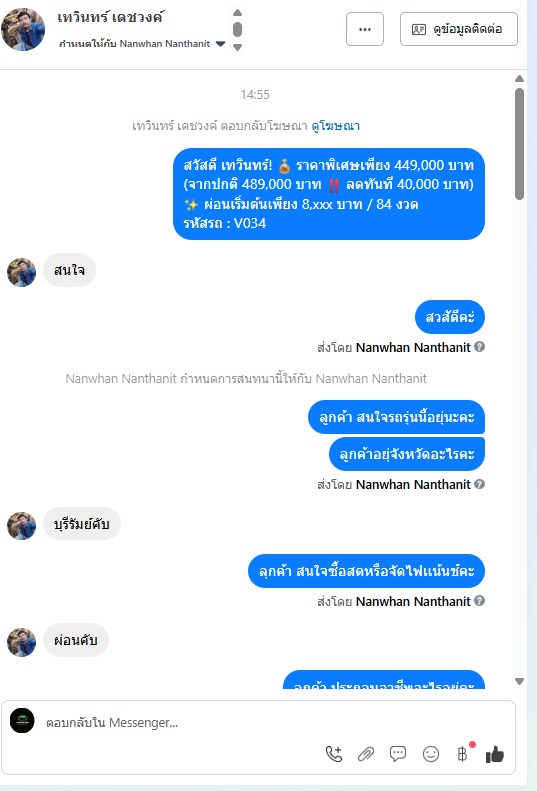537x791 pixels.
Task: Open saved replies speech bubble icon
Action: click(398, 754)
